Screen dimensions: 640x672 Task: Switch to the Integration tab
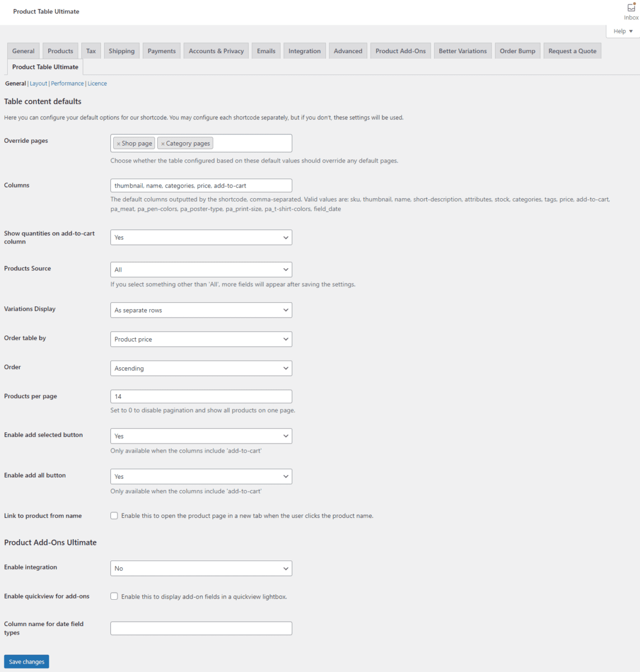305,51
